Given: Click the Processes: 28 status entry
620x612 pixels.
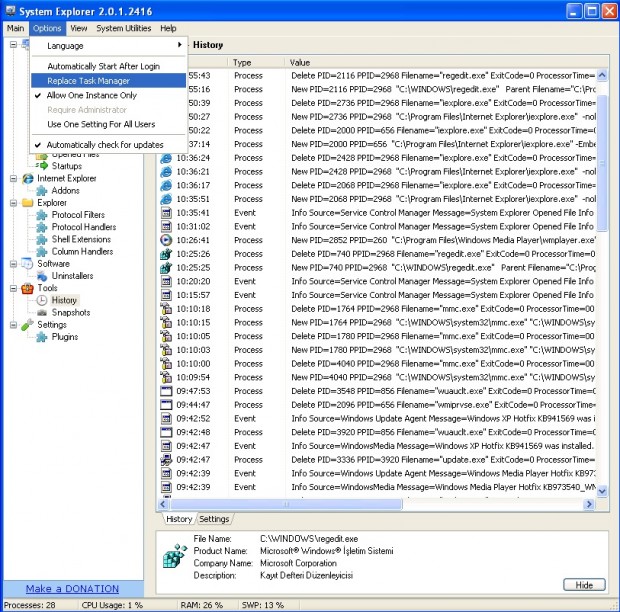Looking at the screenshot, I should (x=30, y=605).
